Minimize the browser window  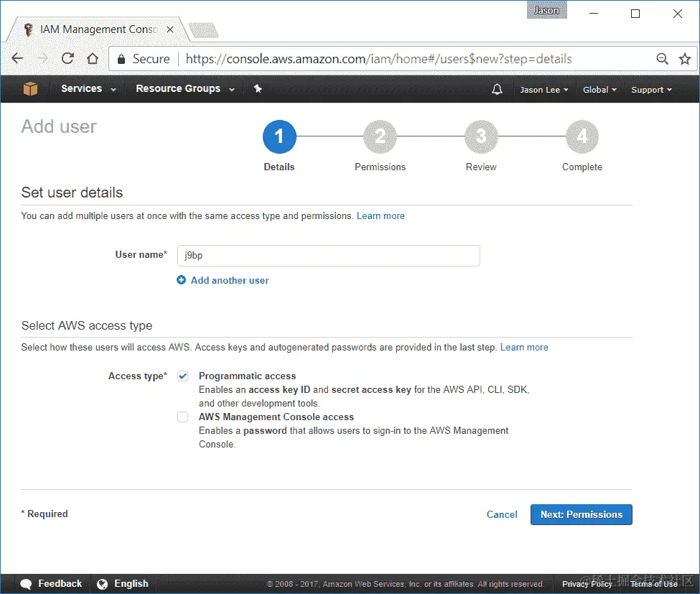593,14
